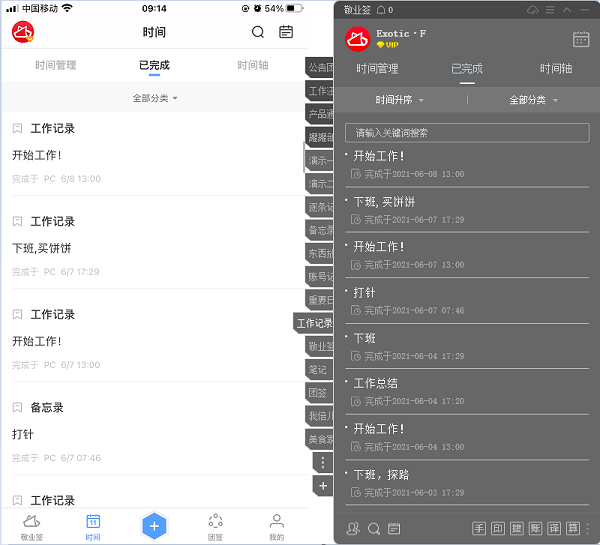Screen dimensions: 600x545
Task: Open 全部分类 dropdown in desktop panel
Action: pyautogui.click(x=533, y=100)
